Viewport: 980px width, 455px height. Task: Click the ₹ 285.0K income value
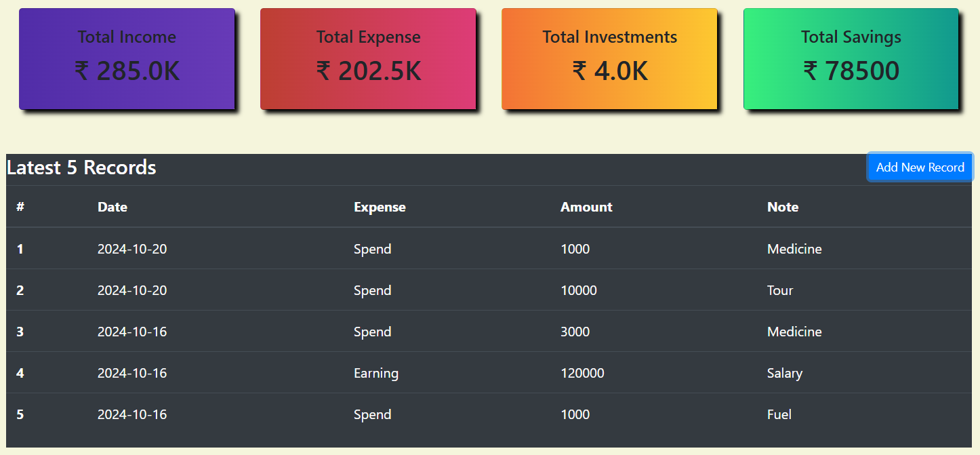127,71
